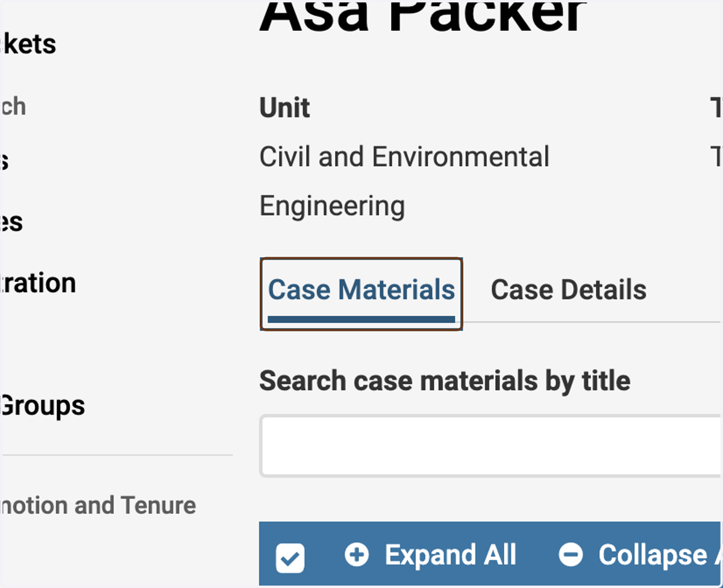This screenshot has height=588, width=723.
Task: Click the plus icon beside Expand All
Action: (357, 554)
